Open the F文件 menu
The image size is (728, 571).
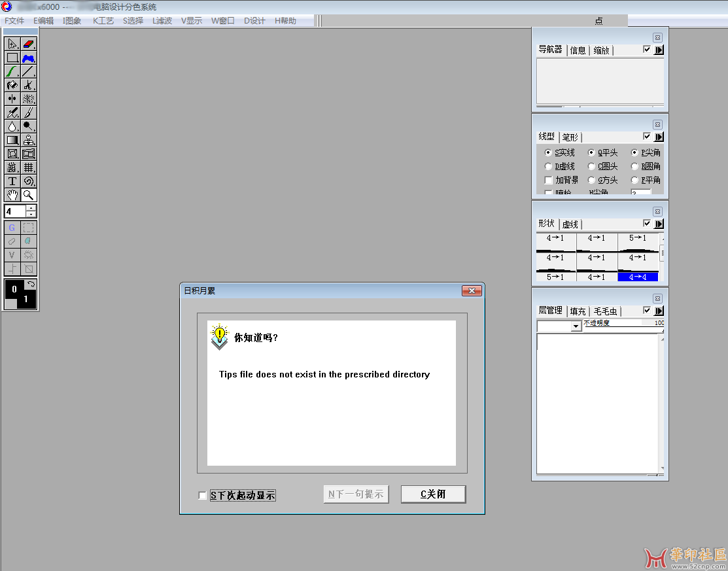pyautogui.click(x=14, y=21)
